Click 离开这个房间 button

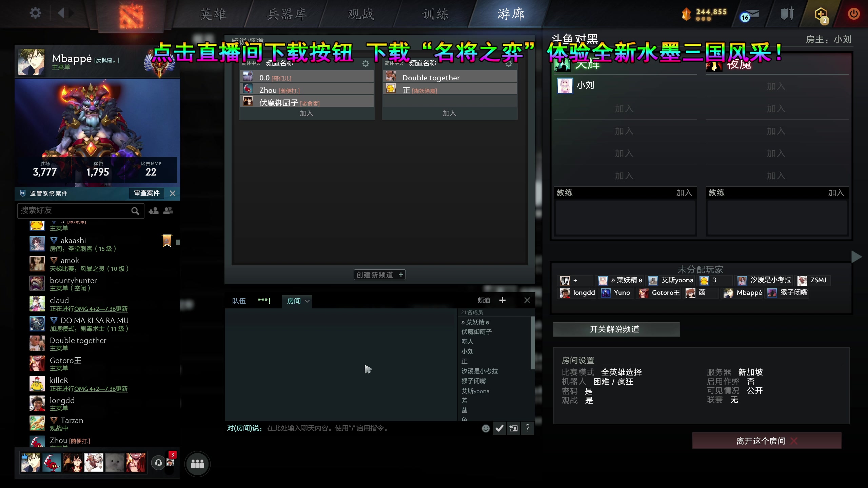pyautogui.click(x=767, y=441)
